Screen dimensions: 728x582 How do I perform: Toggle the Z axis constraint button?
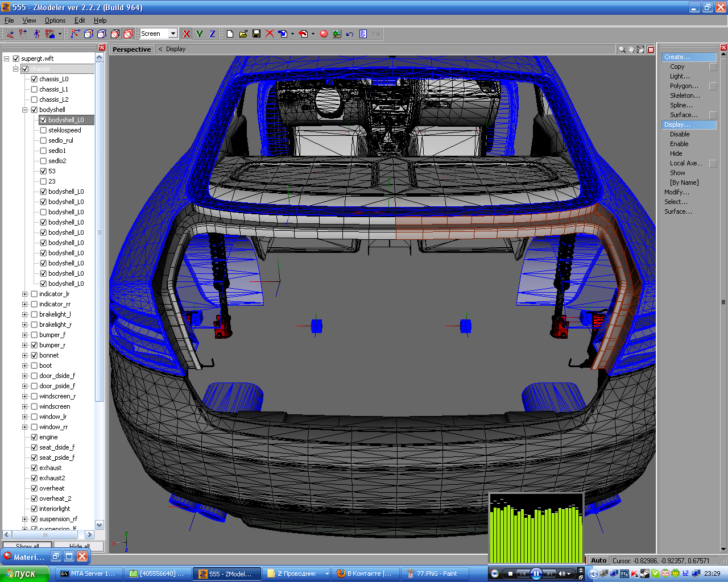212,34
